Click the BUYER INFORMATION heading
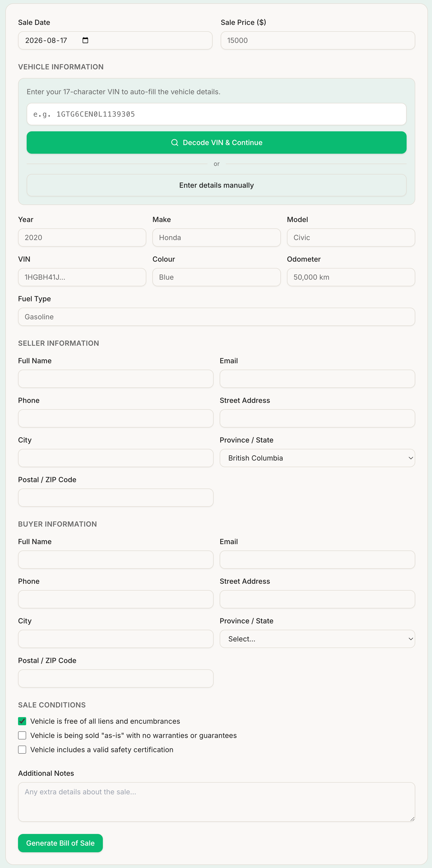This screenshot has width=432, height=868. tap(58, 524)
